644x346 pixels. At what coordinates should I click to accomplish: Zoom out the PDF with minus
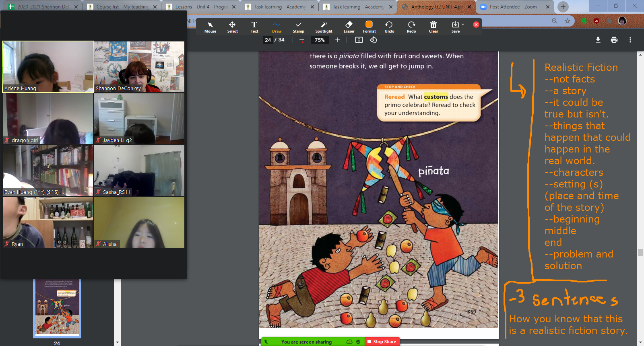pyautogui.click(x=302, y=40)
